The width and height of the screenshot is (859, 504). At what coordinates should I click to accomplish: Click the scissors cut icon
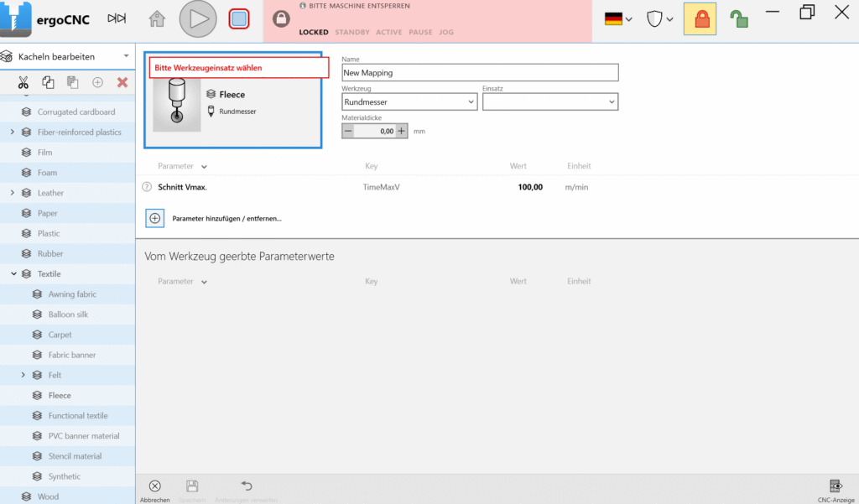[x=23, y=82]
